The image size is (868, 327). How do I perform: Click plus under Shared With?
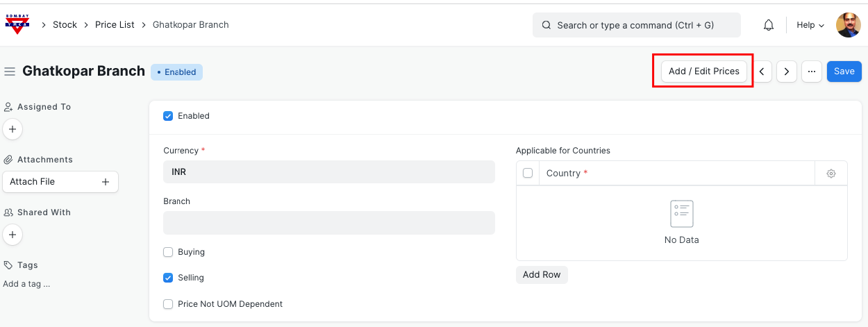(12, 235)
